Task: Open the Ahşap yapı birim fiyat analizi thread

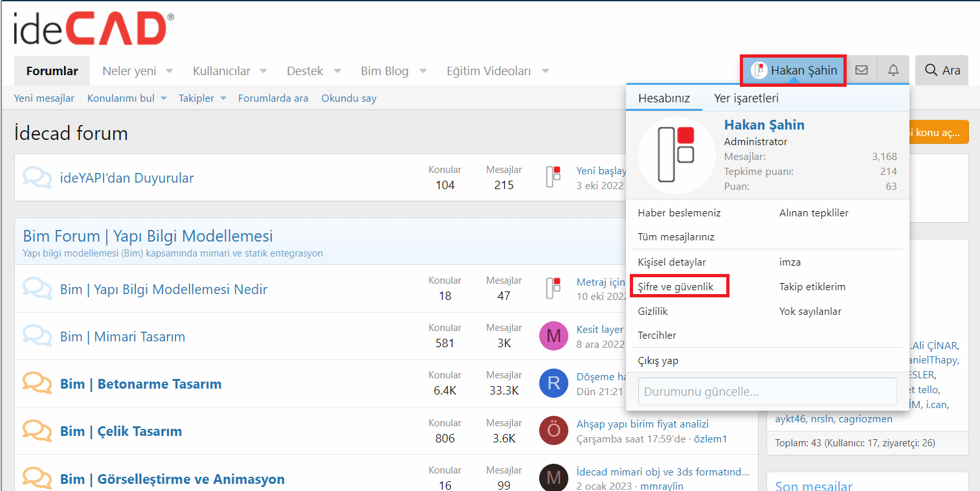Action: [x=643, y=424]
